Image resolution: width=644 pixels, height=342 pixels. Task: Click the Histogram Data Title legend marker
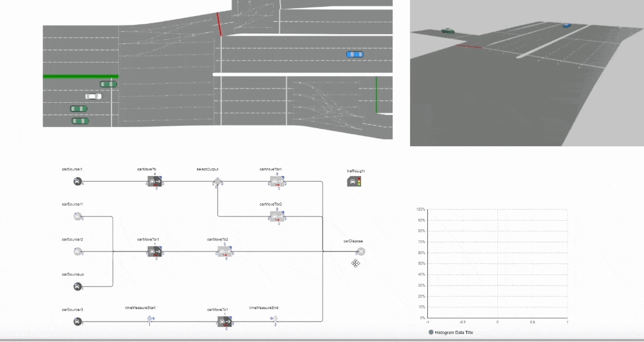431,332
